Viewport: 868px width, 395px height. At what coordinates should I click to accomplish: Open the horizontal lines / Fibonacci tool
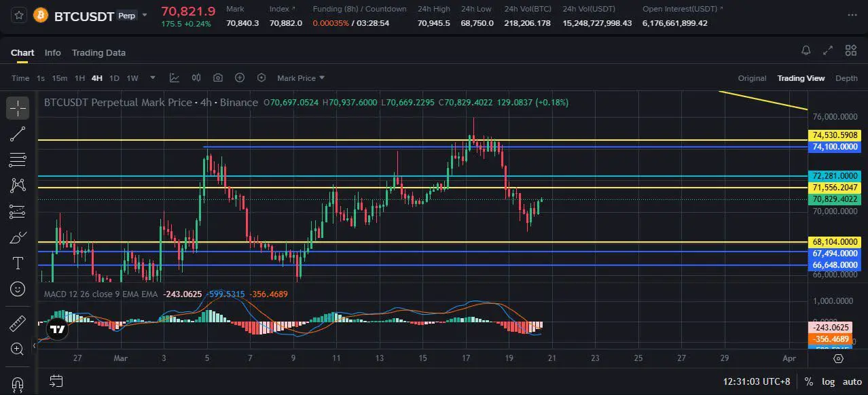point(18,160)
